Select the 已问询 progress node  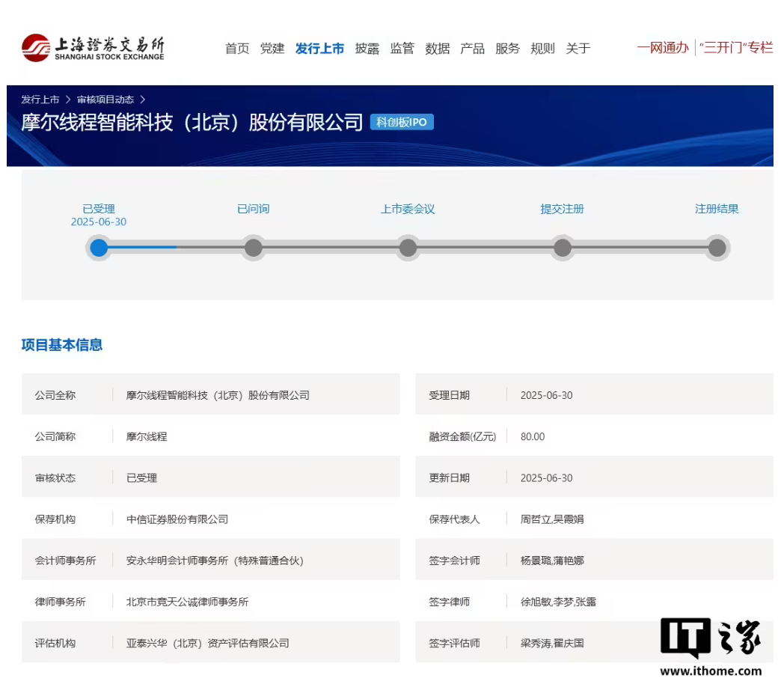coord(254,248)
